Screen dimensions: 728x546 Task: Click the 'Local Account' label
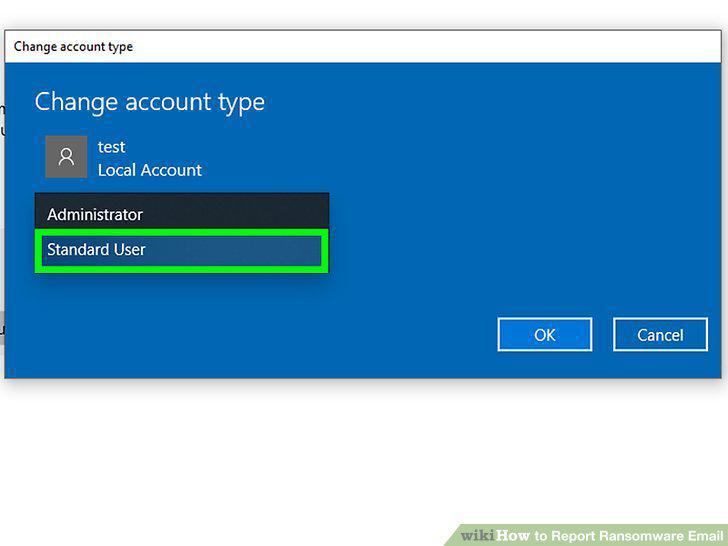[150, 170]
